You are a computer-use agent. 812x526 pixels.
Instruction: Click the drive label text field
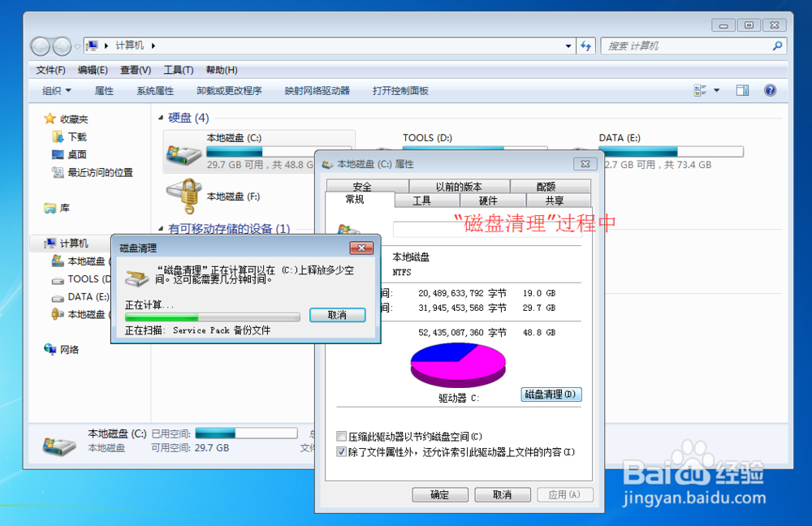pos(488,230)
